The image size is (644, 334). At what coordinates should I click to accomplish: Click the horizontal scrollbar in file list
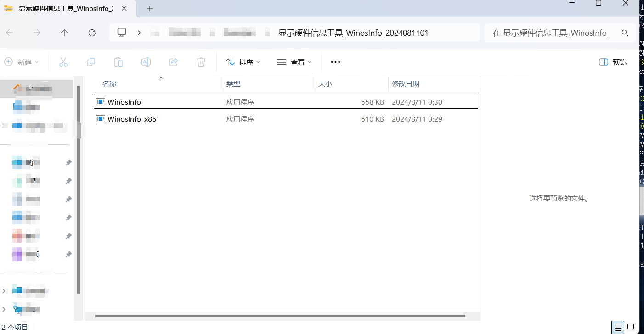pos(280,316)
